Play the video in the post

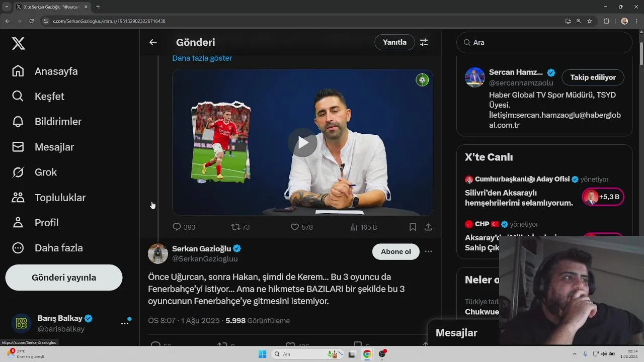pyautogui.click(x=302, y=143)
